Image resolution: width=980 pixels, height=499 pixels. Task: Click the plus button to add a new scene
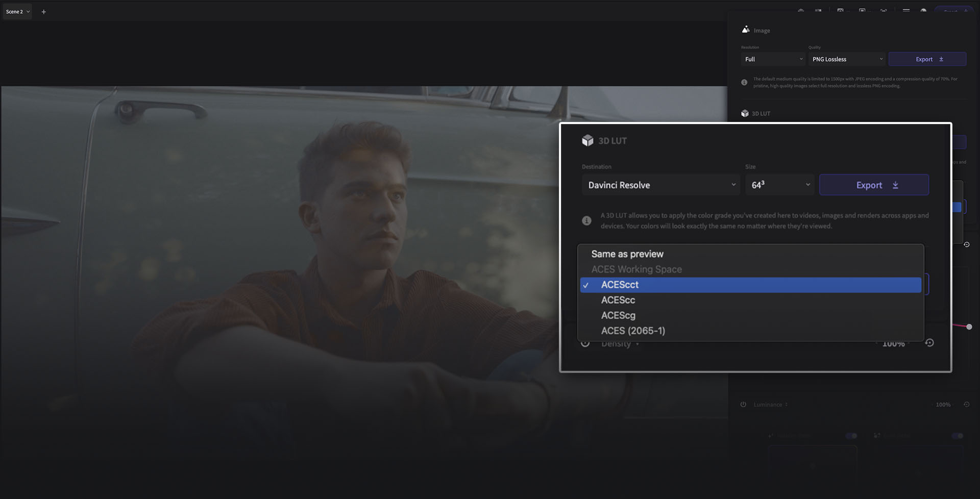coord(44,11)
